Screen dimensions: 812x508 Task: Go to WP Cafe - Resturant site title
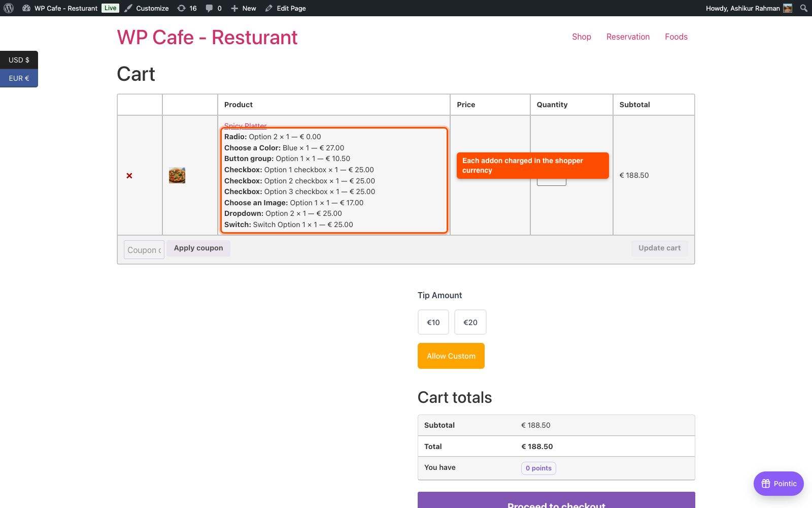[x=207, y=38]
